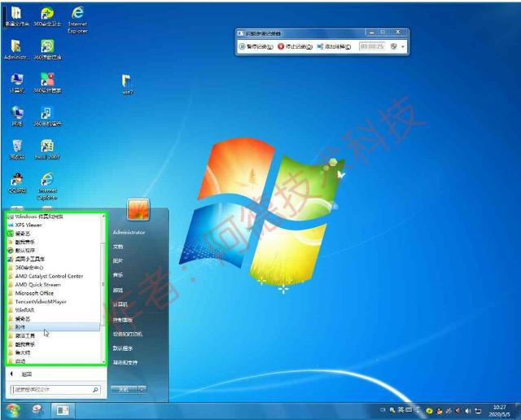Screen dimensions: 521x420
Task: Open 控制面板 in Start menu right pane
Action: click(x=123, y=320)
